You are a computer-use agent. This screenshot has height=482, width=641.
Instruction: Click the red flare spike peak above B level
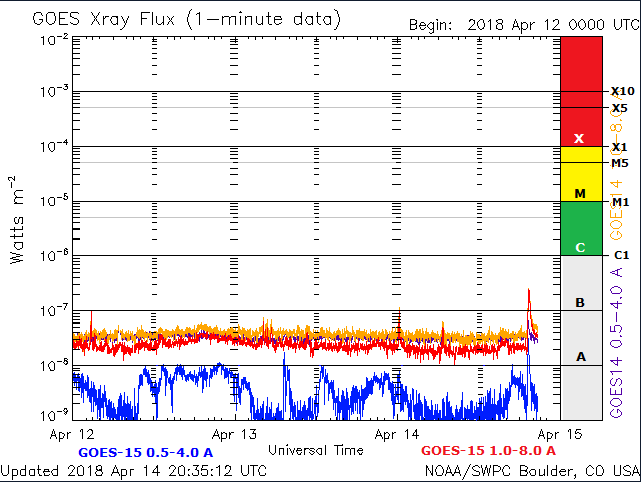(529, 291)
